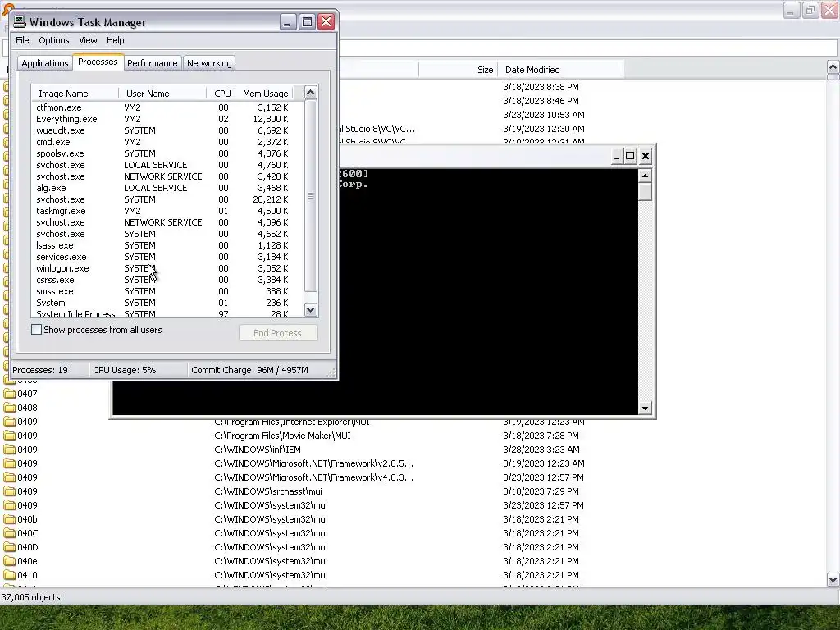Open the Options menu in Task Manager
The height and width of the screenshot is (630, 840).
53,40
